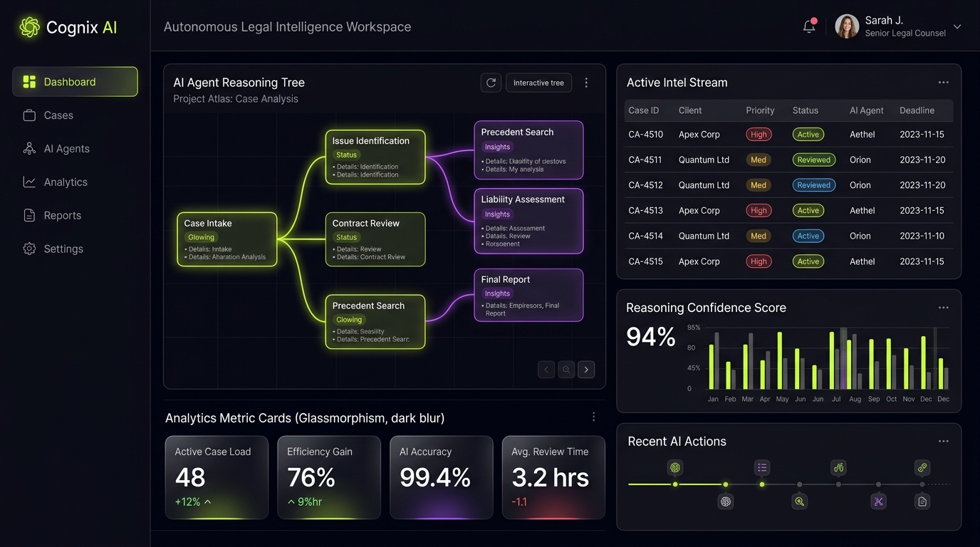Go to Dashboard in sidebar
980x547 pixels.
pos(75,82)
